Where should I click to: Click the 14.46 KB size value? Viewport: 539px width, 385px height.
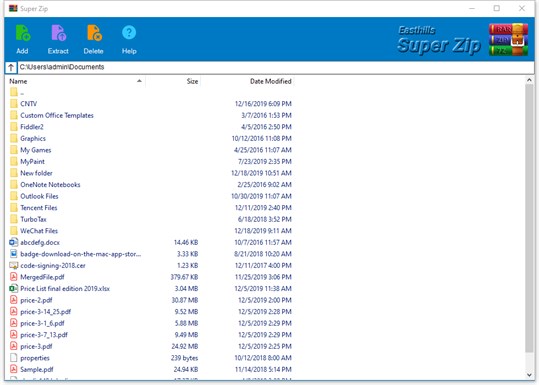tap(186, 242)
